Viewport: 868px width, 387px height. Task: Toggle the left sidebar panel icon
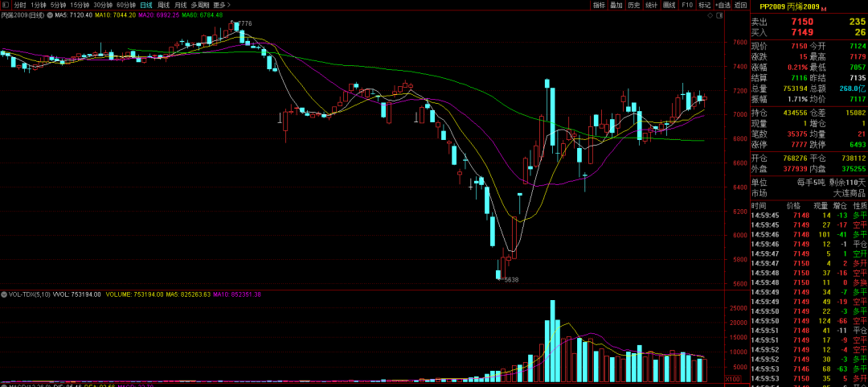pyautogui.click(x=6, y=5)
